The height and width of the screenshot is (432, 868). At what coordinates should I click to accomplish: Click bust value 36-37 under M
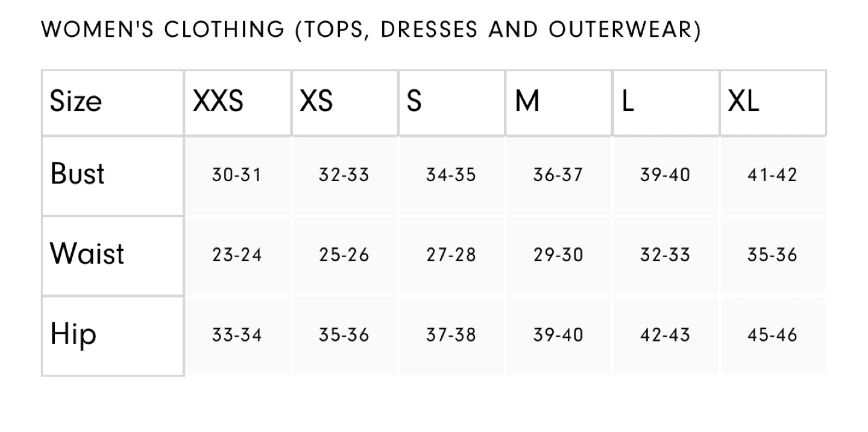pyautogui.click(x=558, y=175)
